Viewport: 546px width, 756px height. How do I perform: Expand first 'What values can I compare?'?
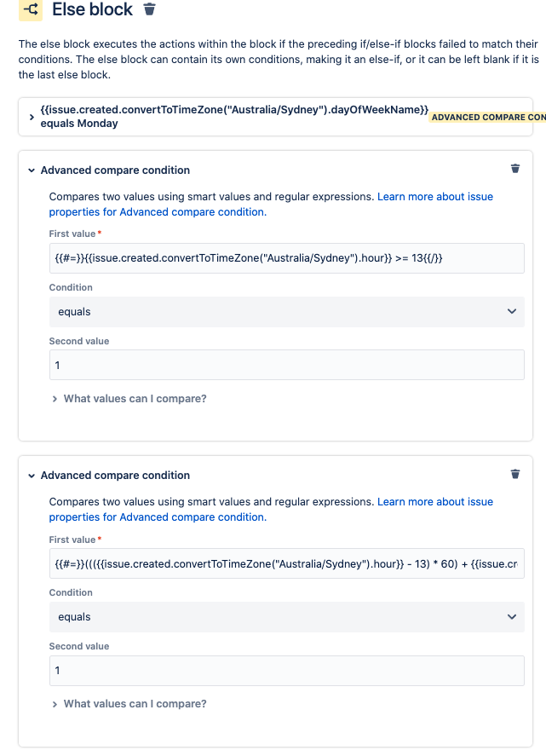(x=129, y=399)
